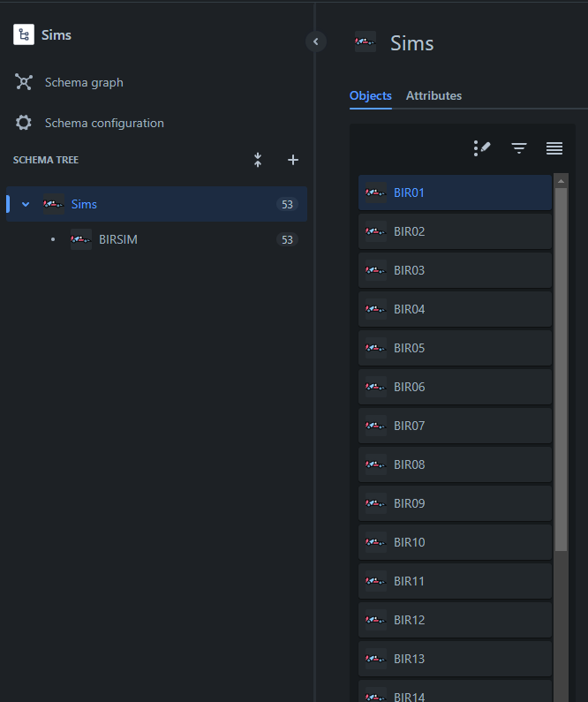
Task: Click the Schema configuration label
Action: 104,123
